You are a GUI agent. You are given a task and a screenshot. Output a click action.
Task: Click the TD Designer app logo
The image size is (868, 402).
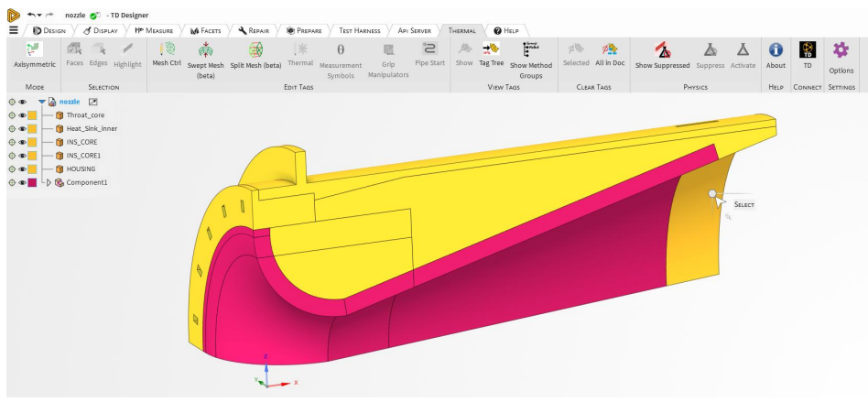[14, 15]
